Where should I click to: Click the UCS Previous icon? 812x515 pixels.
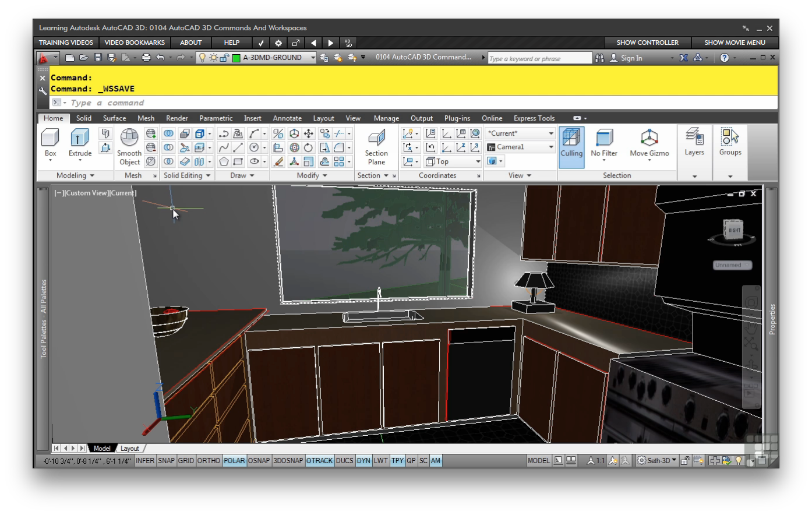coord(430,147)
